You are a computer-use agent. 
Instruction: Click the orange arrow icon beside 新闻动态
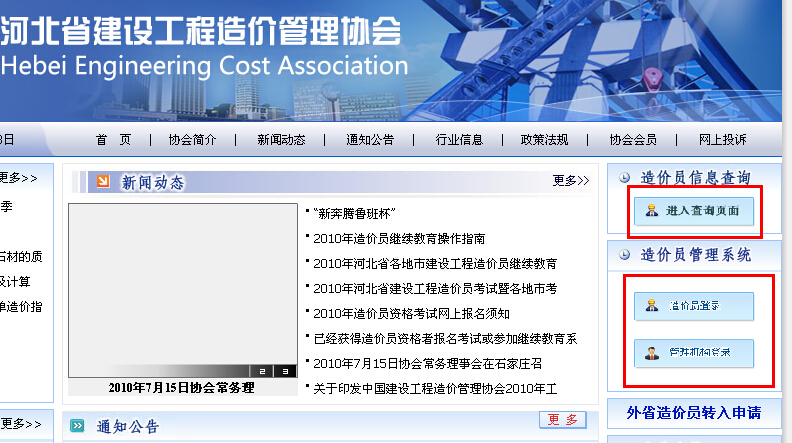click(103, 181)
